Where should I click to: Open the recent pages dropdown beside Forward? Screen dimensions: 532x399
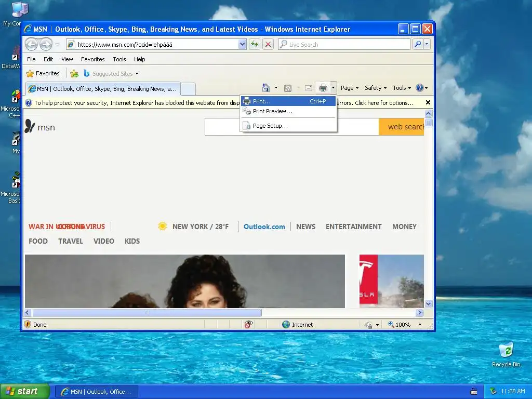pos(57,45)
